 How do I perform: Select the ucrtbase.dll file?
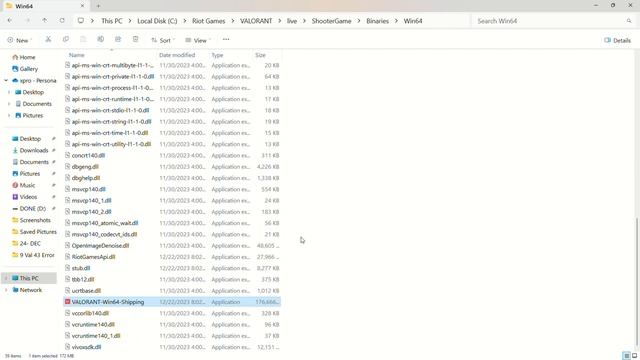click(x=172, y=291)
